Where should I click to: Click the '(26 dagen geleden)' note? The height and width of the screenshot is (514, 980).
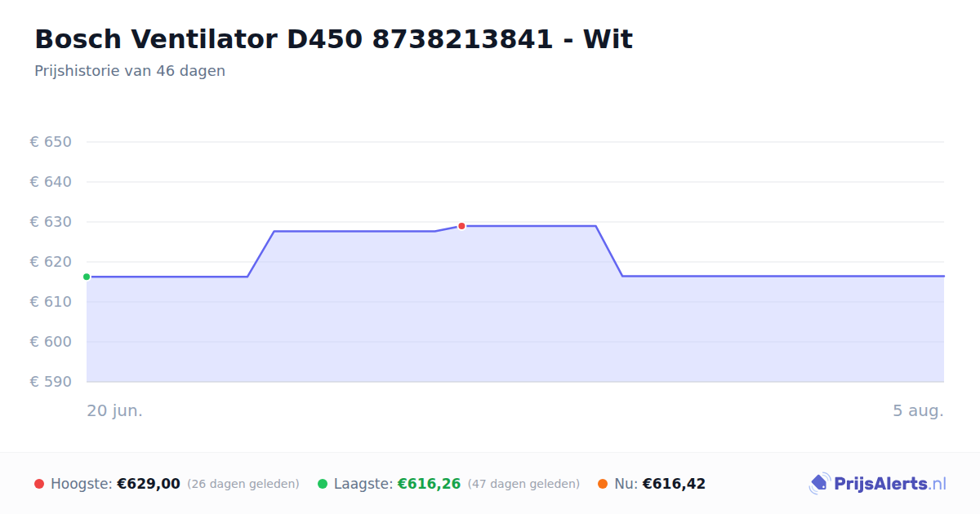(243, 484)
